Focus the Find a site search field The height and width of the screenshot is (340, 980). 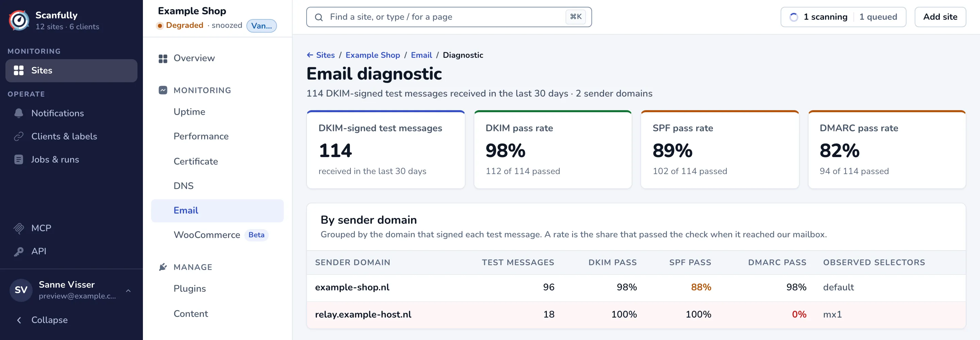pyautogui.click(x=449, y=17)
